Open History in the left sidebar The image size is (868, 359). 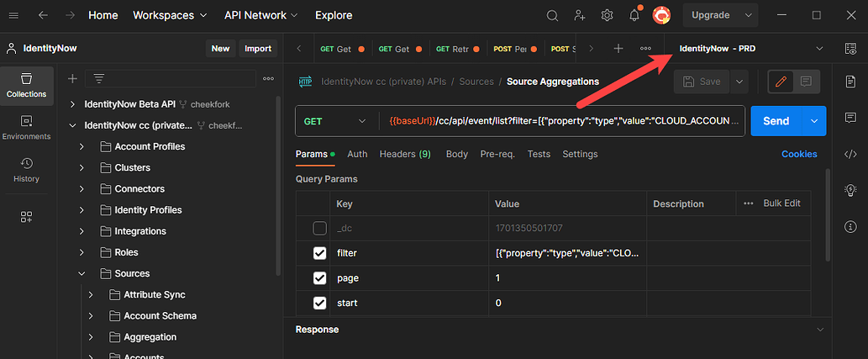(26, 169)
